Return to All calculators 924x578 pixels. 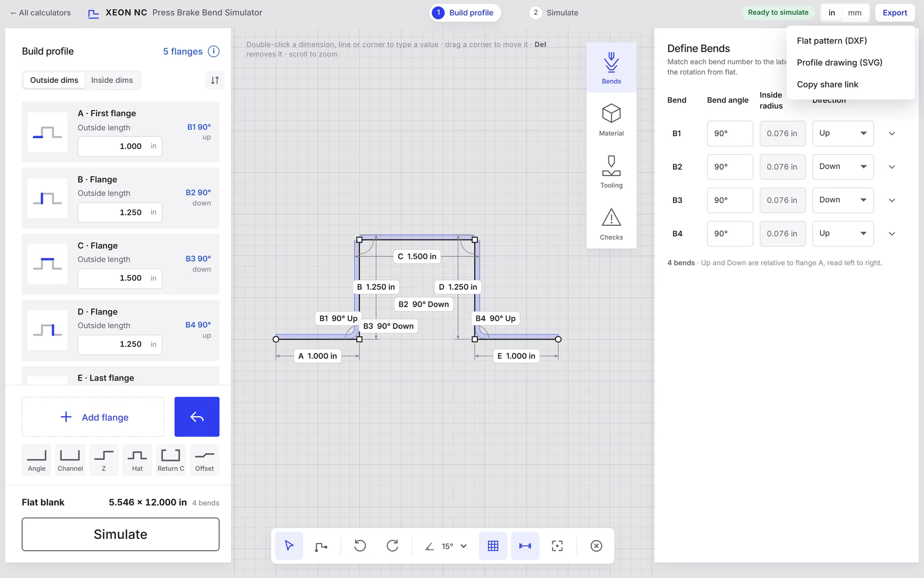[x=41, y=13]
